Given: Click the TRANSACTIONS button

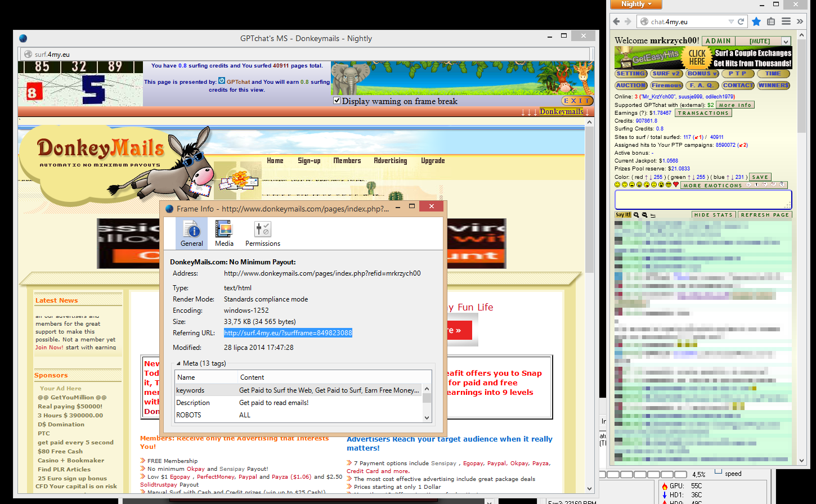Looking at the screenshot, I should (703, 113).
